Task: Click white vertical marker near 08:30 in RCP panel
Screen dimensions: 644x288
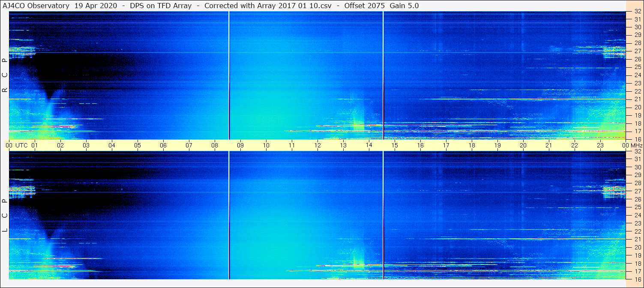Action: coord(229,75)
